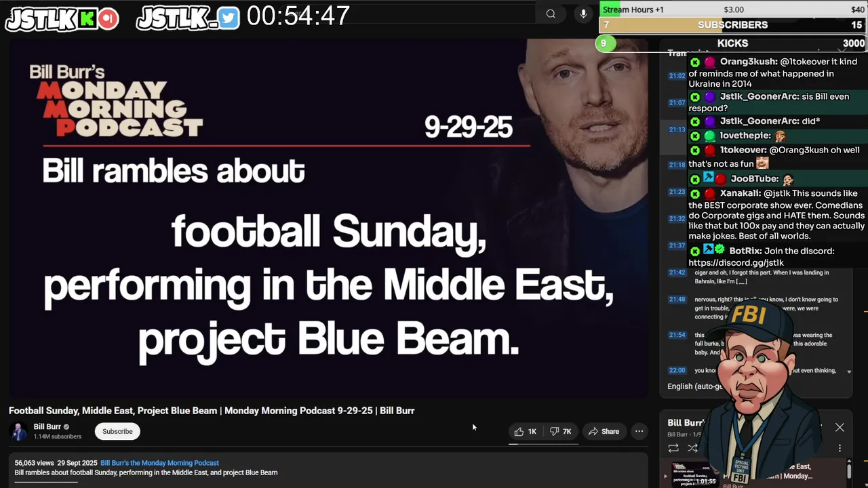This screenshot has width=868, height=488.
Task: Click the video title text
Action: tap(212, 410)
